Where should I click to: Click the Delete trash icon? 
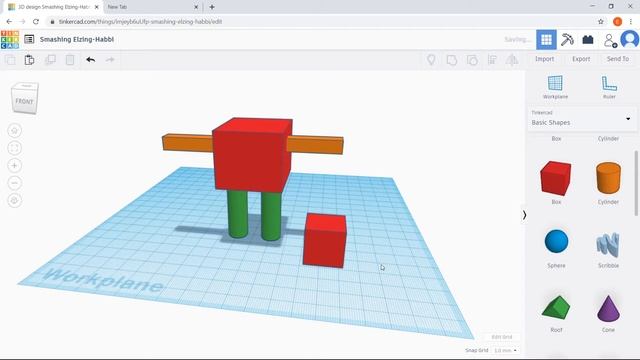click(70, 60)
